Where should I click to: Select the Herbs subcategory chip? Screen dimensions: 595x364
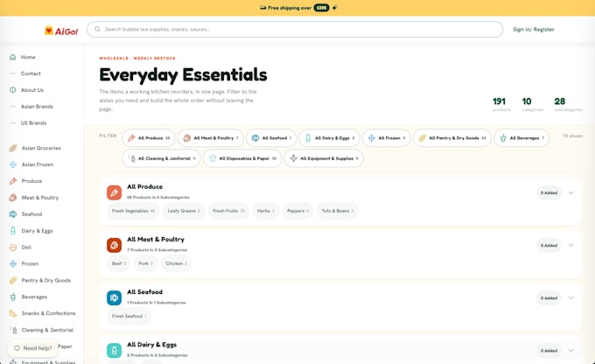266,211
